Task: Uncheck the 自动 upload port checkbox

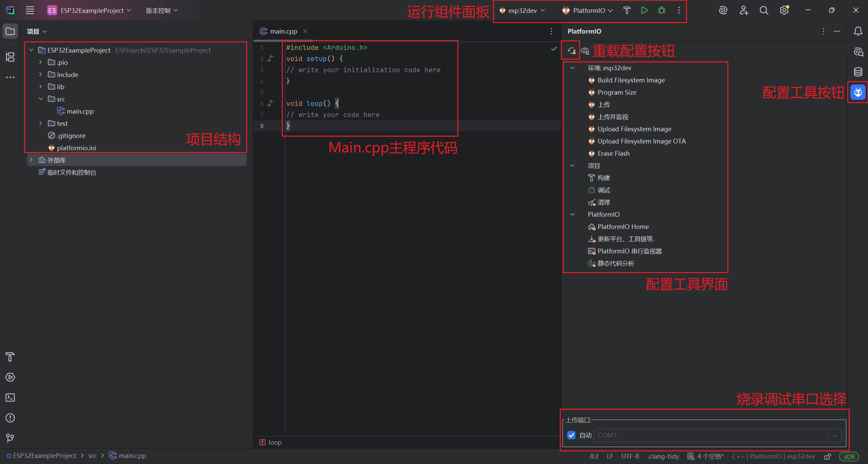Action: (x=571, y=435)
